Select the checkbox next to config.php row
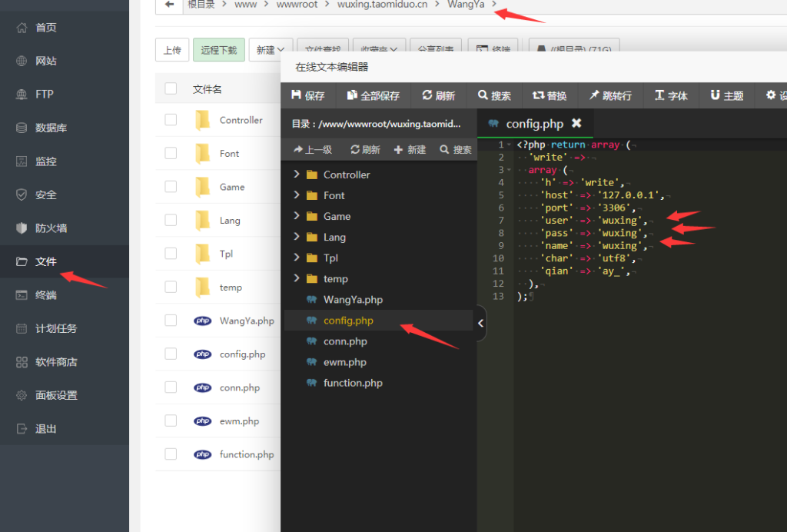The height and width of the screenshot is (532, 787). [171, 354]
